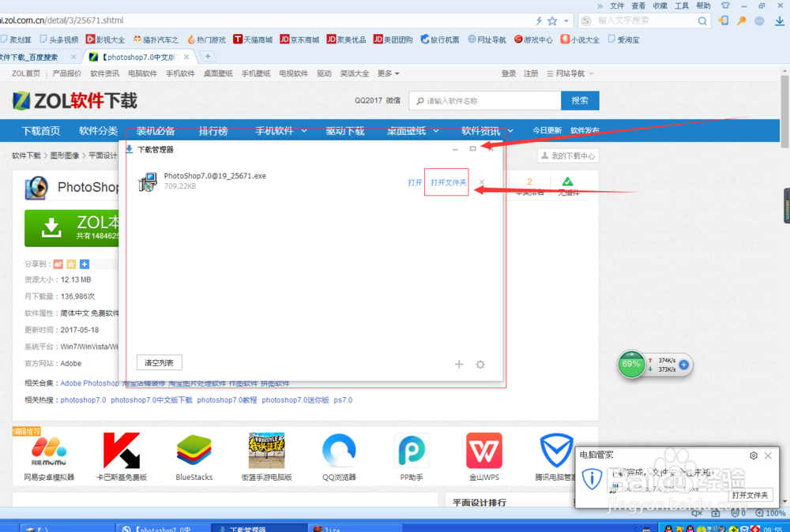Open the QQ浏览器 app icon

(x=339, y=451)
